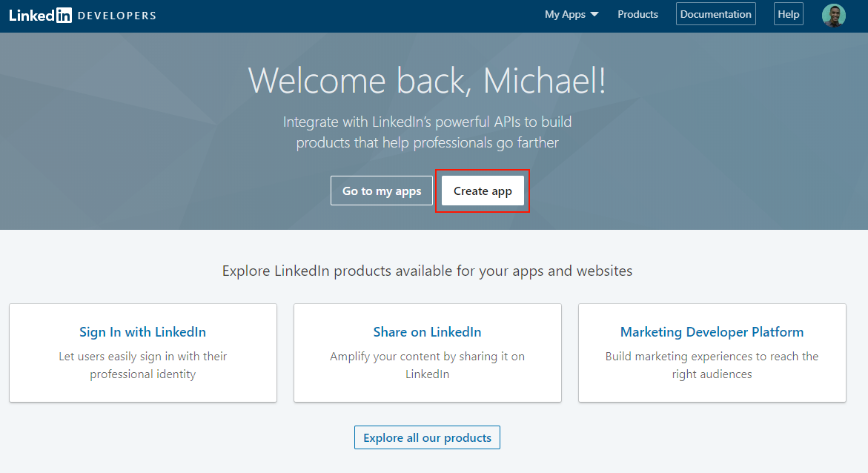
Task: Open the profile avatar menu
Action: pyautogui.click(x=833, y=15)
